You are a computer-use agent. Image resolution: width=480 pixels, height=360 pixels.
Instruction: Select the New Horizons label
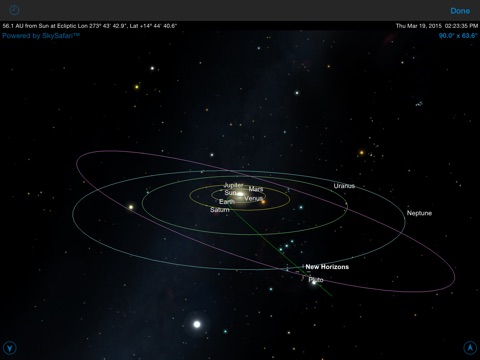click(327, 267)
